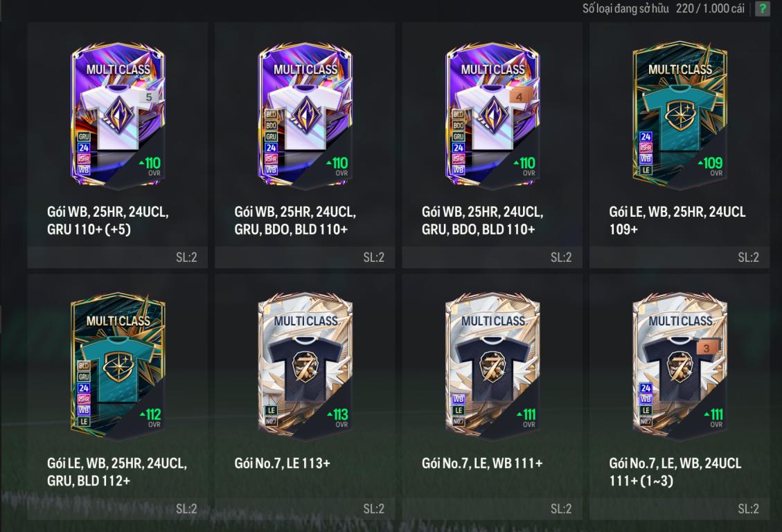Click the SL:2 bar under the GRU, BLD 112+ pack
The image size is (782, 532).
pos(118,508)
